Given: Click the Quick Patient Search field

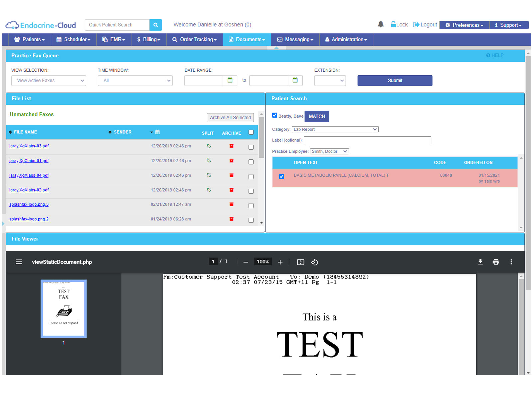Looking at the screenshot, I should [117, 25].
